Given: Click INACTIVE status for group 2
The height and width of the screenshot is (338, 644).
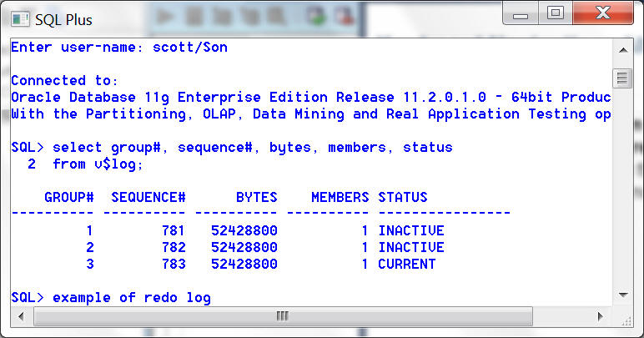Looking at the screenshot, I should tap(411, 248).
